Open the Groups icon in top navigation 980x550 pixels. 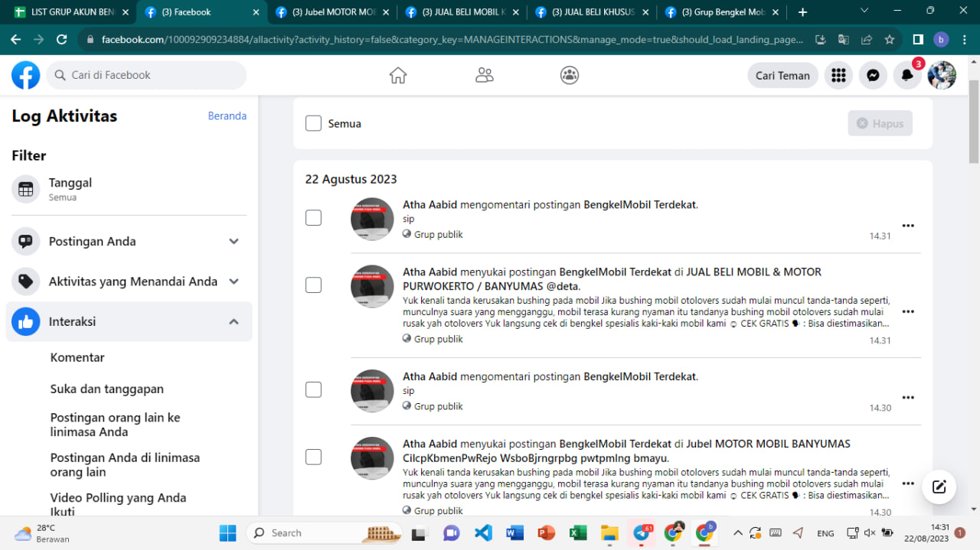click(570, 75)
